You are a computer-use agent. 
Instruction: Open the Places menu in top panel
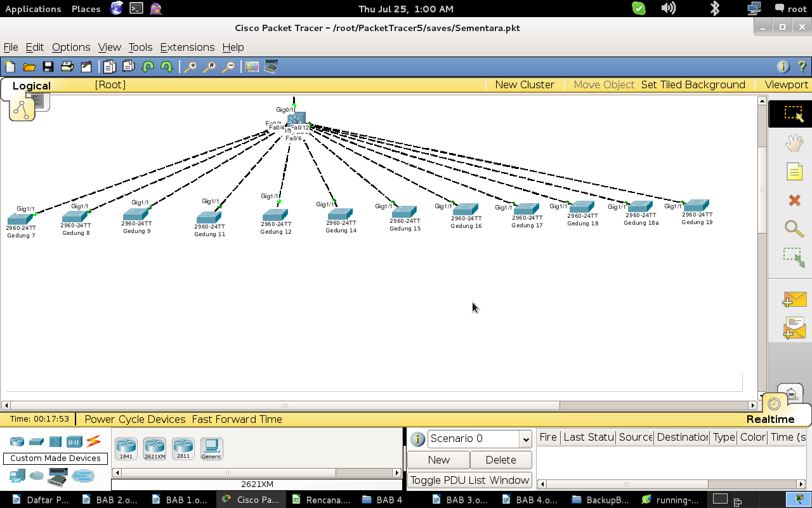click(86, 9)
